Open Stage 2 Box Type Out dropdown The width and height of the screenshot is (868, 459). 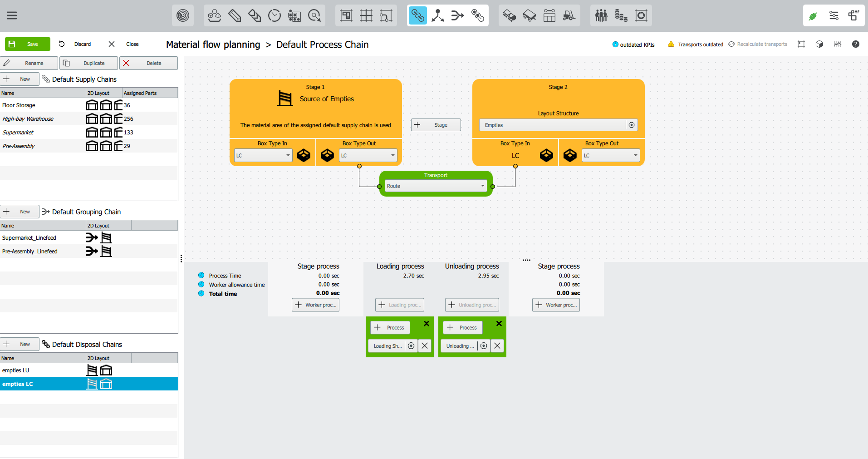[x=611, y=155]
